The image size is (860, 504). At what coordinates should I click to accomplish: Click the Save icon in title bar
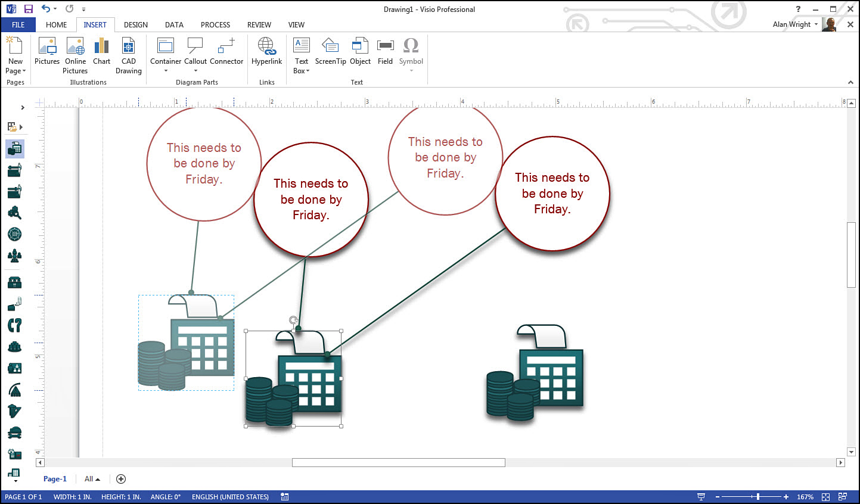[x=28, y=9]
